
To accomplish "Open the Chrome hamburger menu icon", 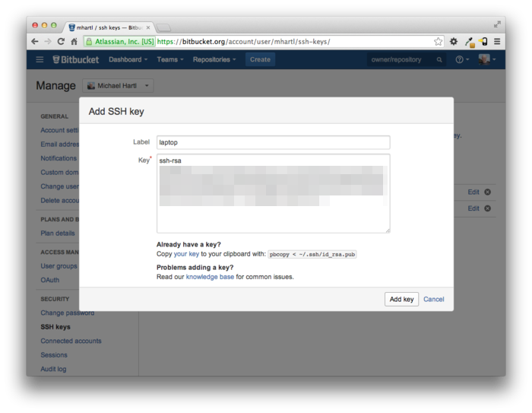I will tap(497, 41).
